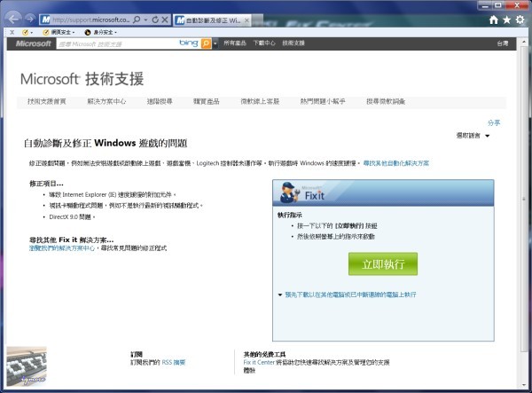Viewport: 532px width, 393px height.
Task: Click the browser Forward arrow
Action: (30, 19)
